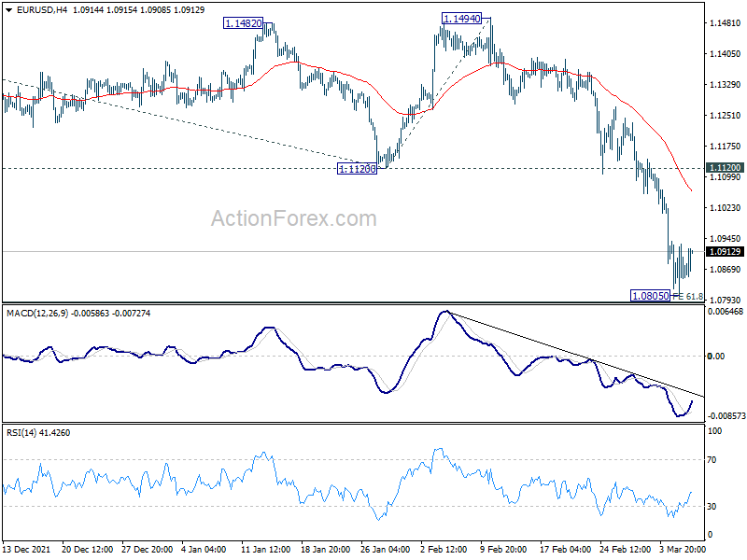Image resolution: width=747 pixels, height=560 pixels.
Task: Click the 1.11200 horizontal level tag on price axis
Action: click(x=725, y=168)
